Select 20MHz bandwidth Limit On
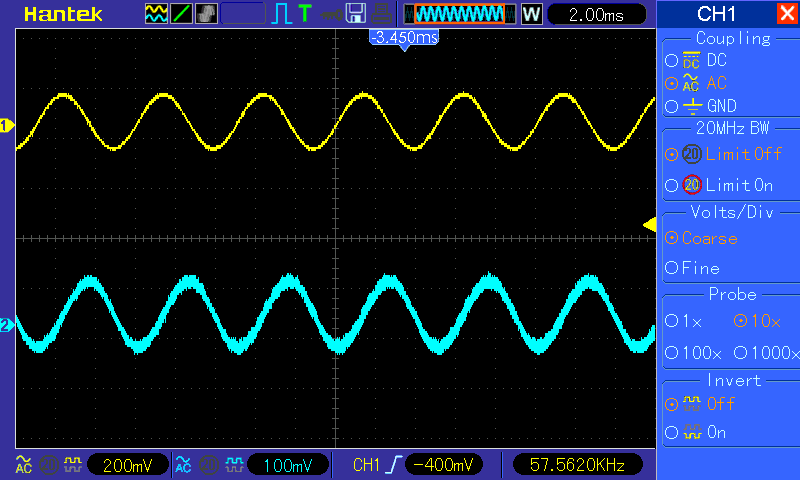Image resolution: width=800 pixels, height=480 pixels. [719, 185]
